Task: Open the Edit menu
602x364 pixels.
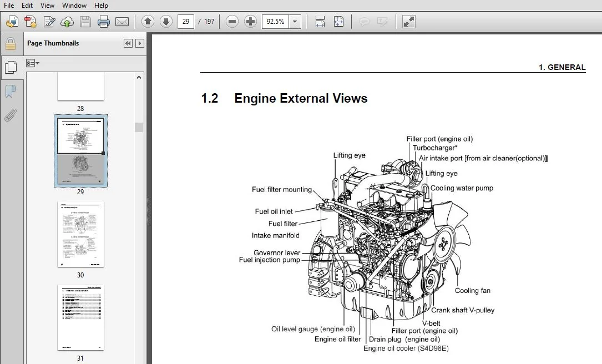Action: [x=27, y=6]
